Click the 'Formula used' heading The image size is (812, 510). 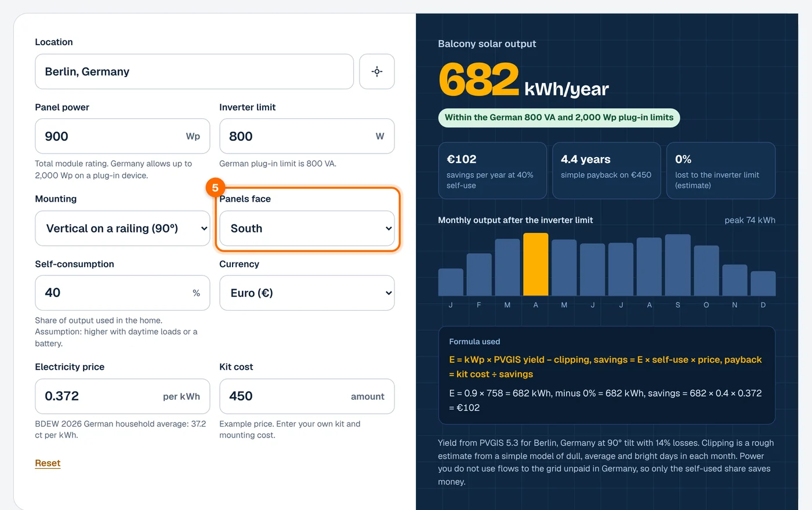coord(474,341)
